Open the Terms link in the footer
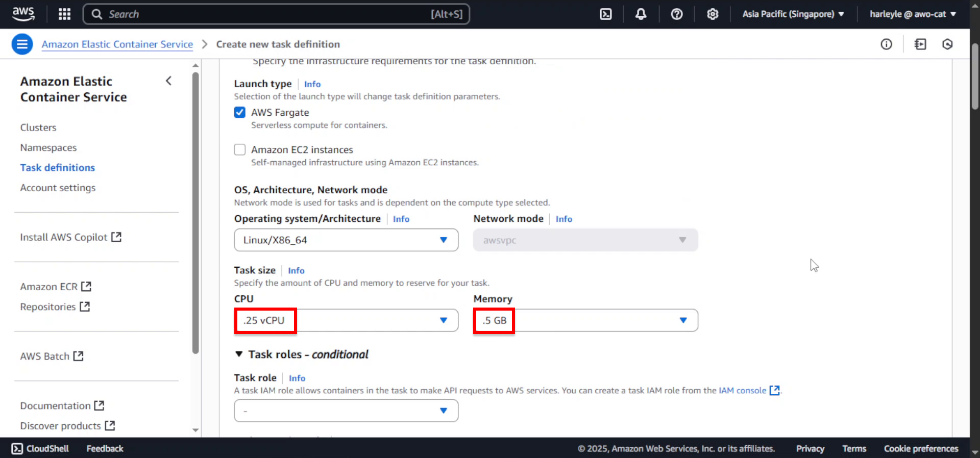980x458 pixels. pos(854,448)
